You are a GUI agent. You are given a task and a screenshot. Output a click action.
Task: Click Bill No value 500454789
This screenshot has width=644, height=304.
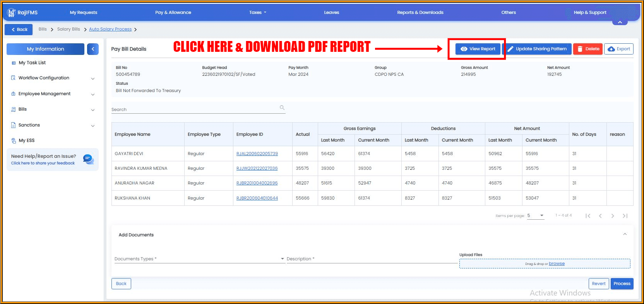tap(128, 74)
